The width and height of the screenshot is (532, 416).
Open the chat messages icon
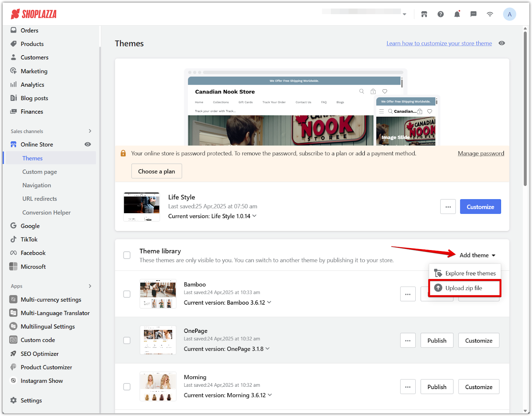coord(473,14)
